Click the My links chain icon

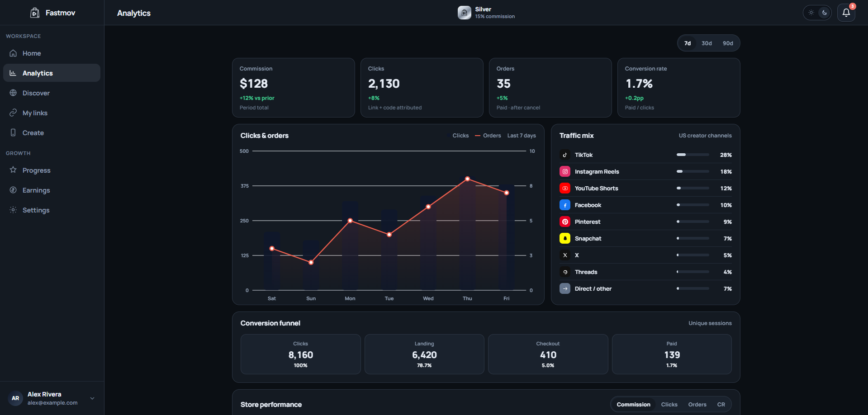13,113
